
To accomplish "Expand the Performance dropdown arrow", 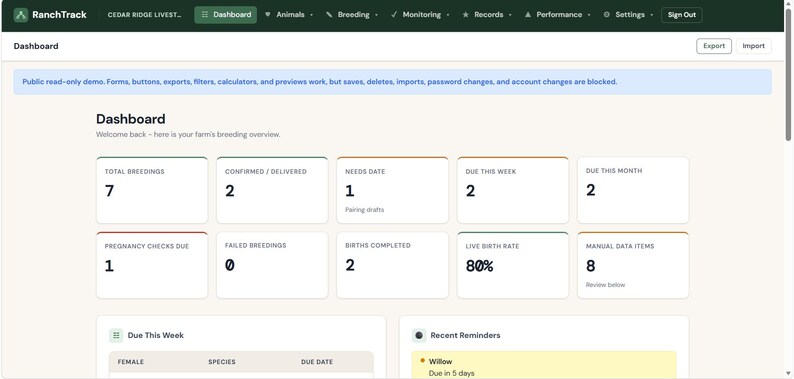I will pos(589,15).
